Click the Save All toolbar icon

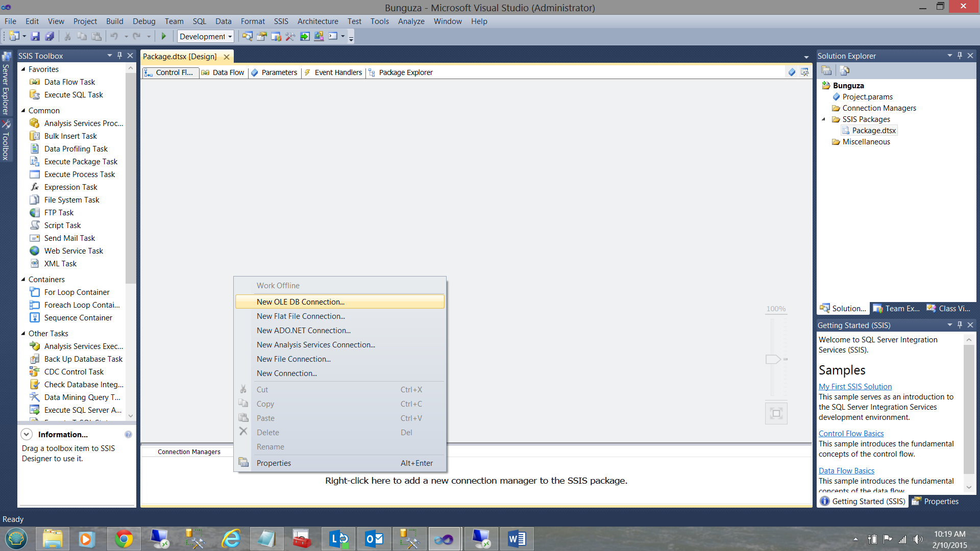click(x=50, y=36)
